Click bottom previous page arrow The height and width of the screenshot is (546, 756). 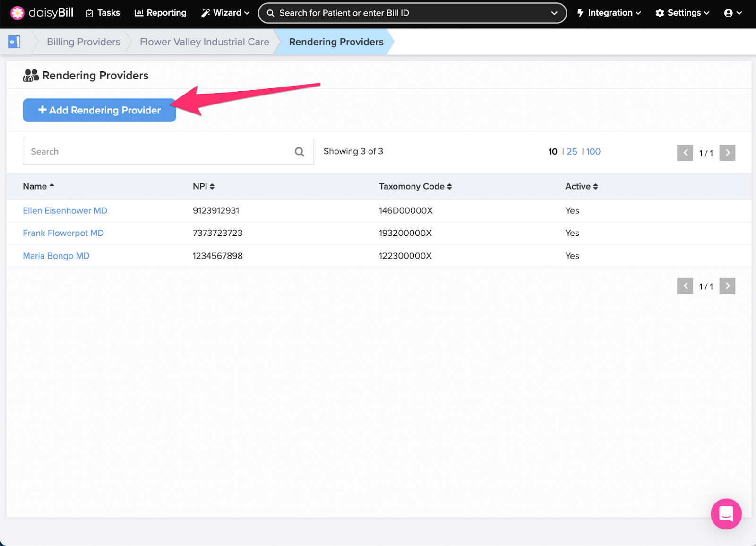click(x=685, y=286)
